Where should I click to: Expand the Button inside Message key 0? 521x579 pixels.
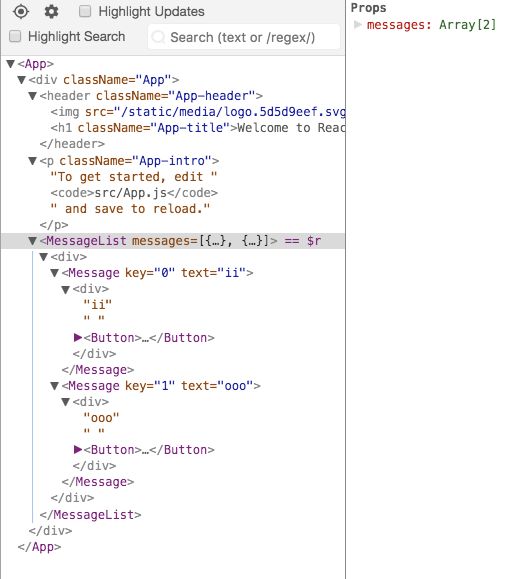[x=78, y=337]
